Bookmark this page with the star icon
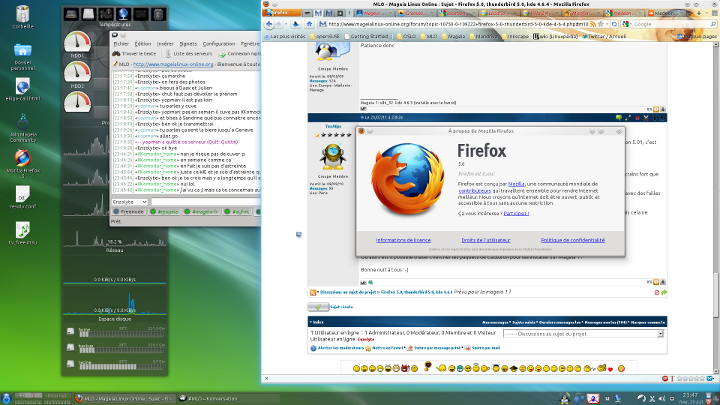 601,24
